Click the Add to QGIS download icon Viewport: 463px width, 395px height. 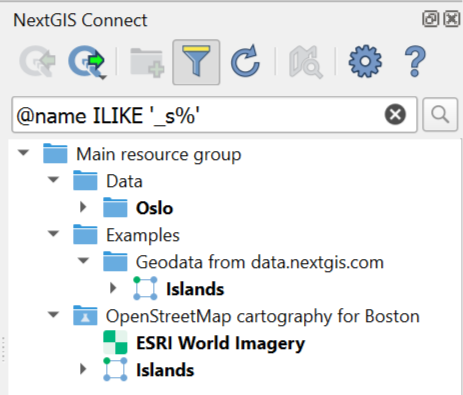38,62
